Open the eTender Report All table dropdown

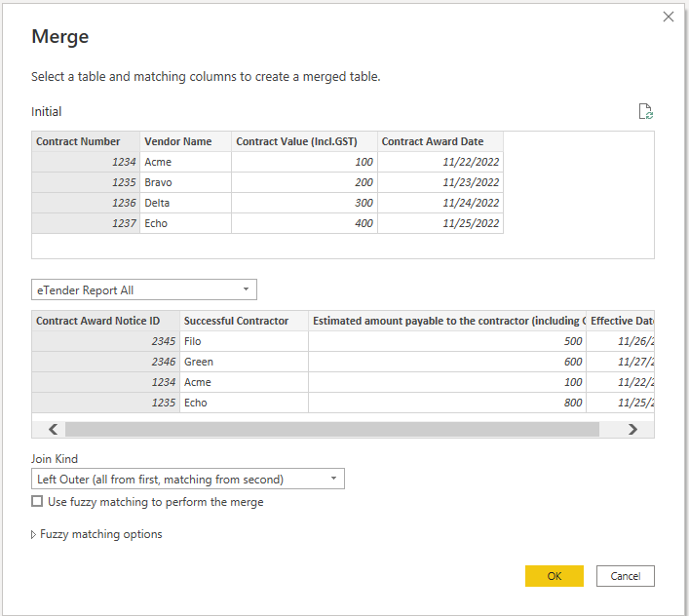pyautogui.click(x=144, y=290)
